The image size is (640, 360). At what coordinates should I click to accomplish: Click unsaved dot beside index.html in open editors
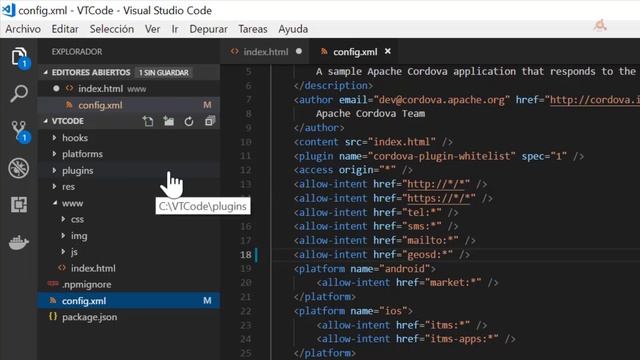56,89
